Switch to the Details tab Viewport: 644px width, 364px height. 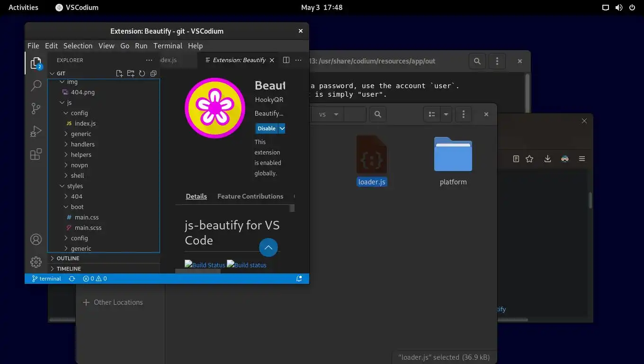[196, 196]
